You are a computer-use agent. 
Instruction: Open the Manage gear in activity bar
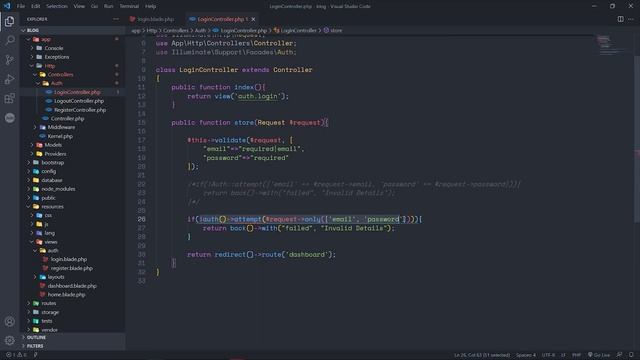[9, 340]
